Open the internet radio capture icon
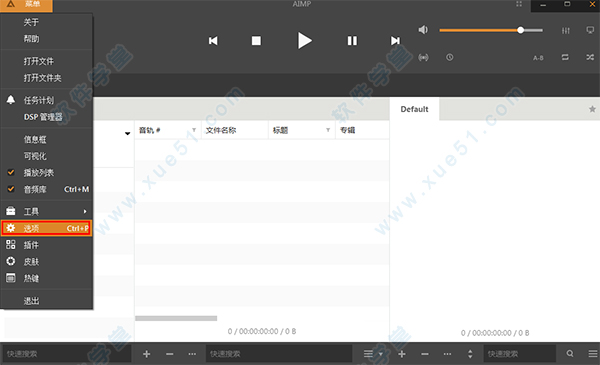 point(423,57)
